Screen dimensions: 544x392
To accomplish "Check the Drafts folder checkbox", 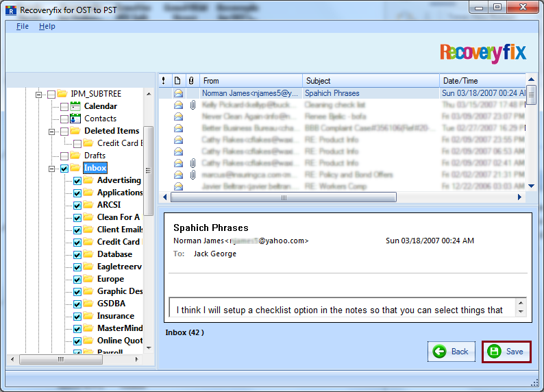I will (x=64, y=156).
